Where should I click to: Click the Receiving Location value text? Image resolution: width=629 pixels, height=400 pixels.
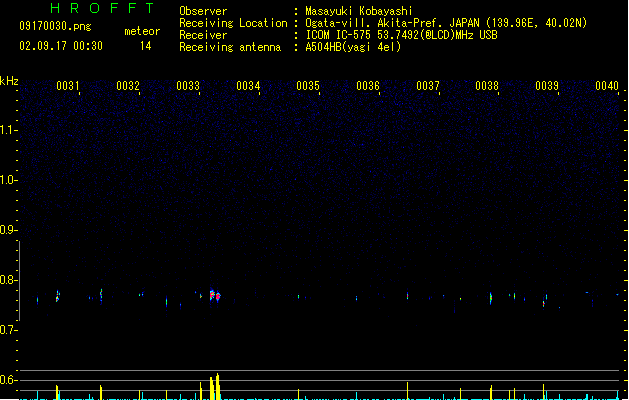pos(446,23)
